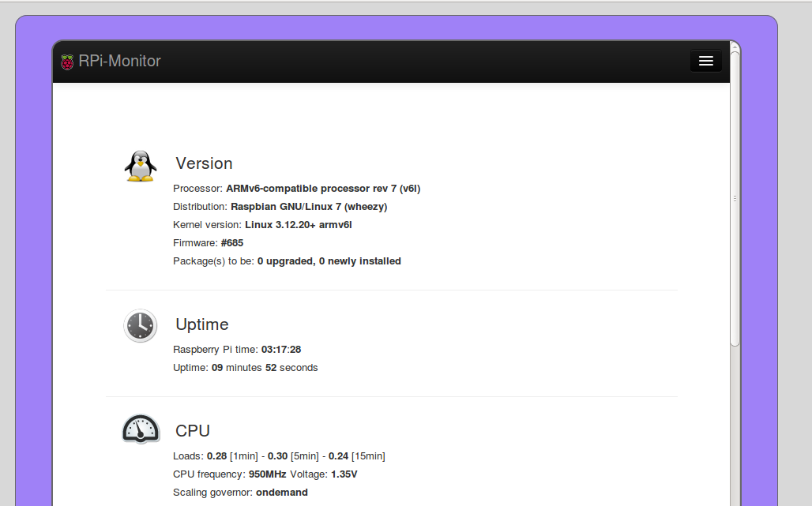Click the Tux penguin Version icon
This screenshot has height=506, width=812.
[x=141, y=166]
